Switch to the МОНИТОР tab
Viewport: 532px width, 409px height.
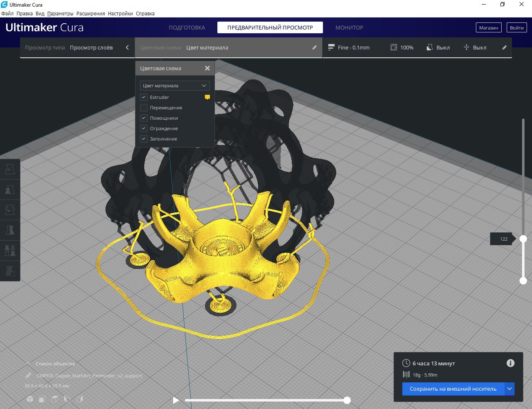[x=349, y=27]
